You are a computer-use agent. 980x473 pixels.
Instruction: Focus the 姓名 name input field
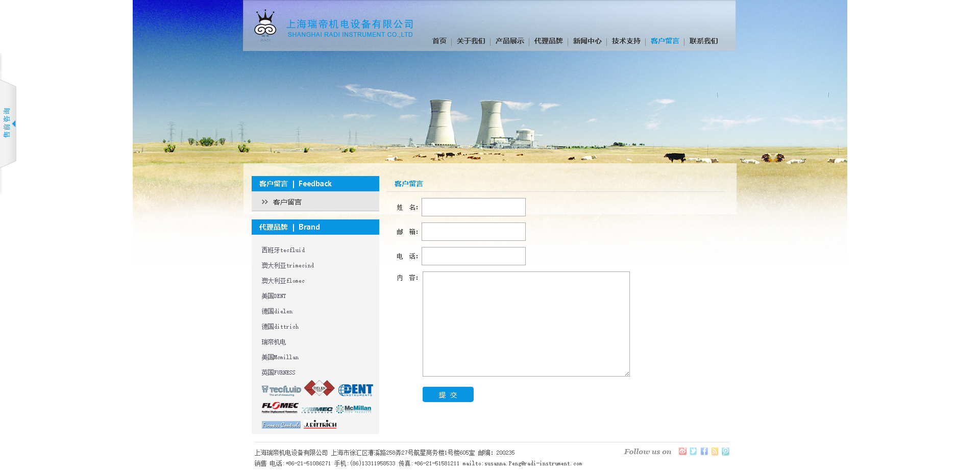pos(473,207)
